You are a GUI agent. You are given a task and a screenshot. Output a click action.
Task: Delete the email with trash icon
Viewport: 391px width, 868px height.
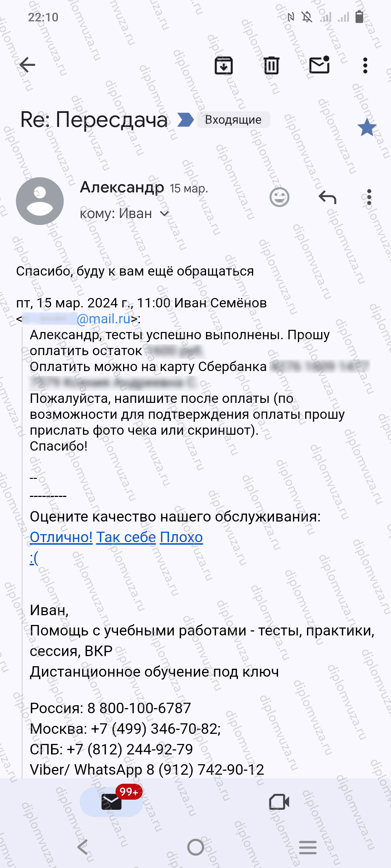(x=271, y=65)
